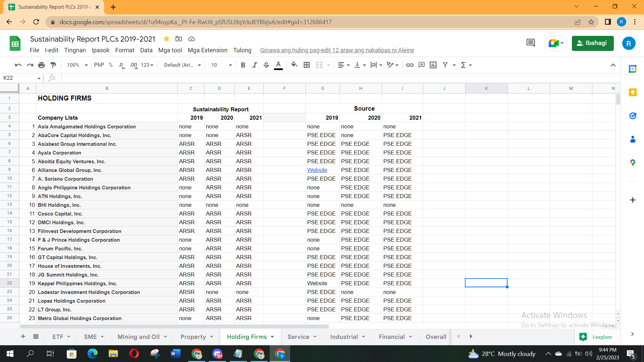Open the font size dropdown
Screen dimensions: 644x362
221,65
